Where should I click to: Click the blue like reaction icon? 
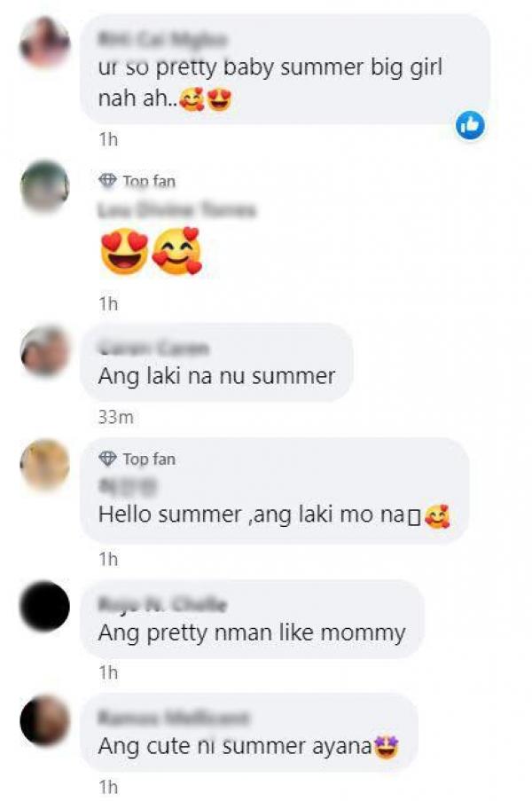pos(470,125)
